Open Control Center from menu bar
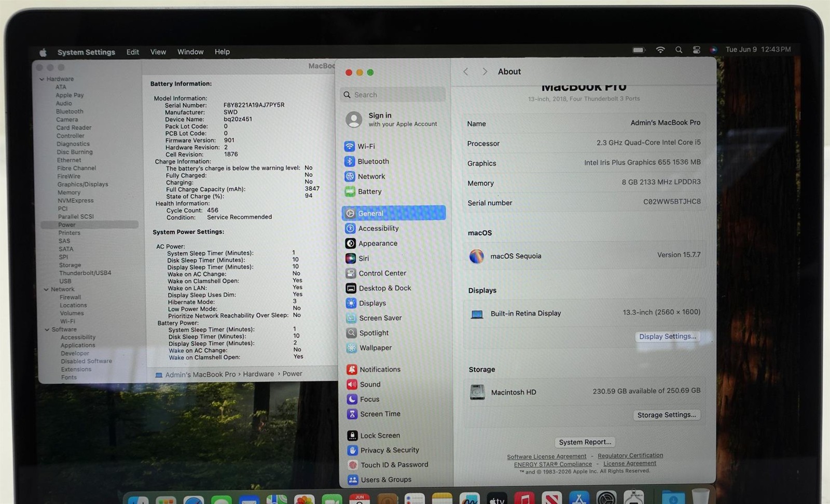Viewport: 830px width, 504px height. [696, 50]
